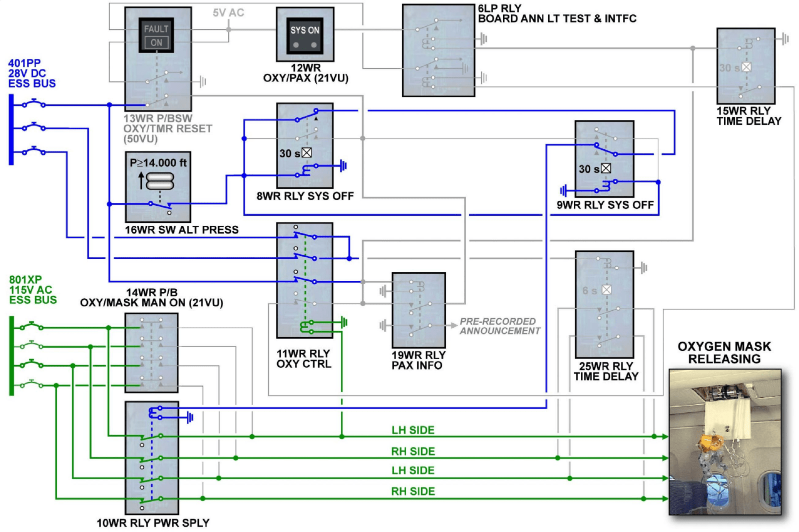
Task: Click the 12WR OXY/PAX (21VU) label
Action: coord(305,73)
